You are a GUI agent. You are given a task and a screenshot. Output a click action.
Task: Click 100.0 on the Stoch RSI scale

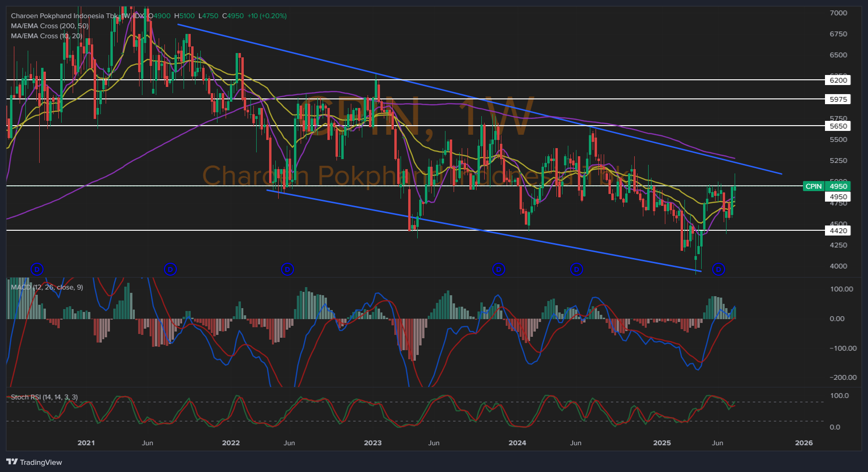pos(839,396)
